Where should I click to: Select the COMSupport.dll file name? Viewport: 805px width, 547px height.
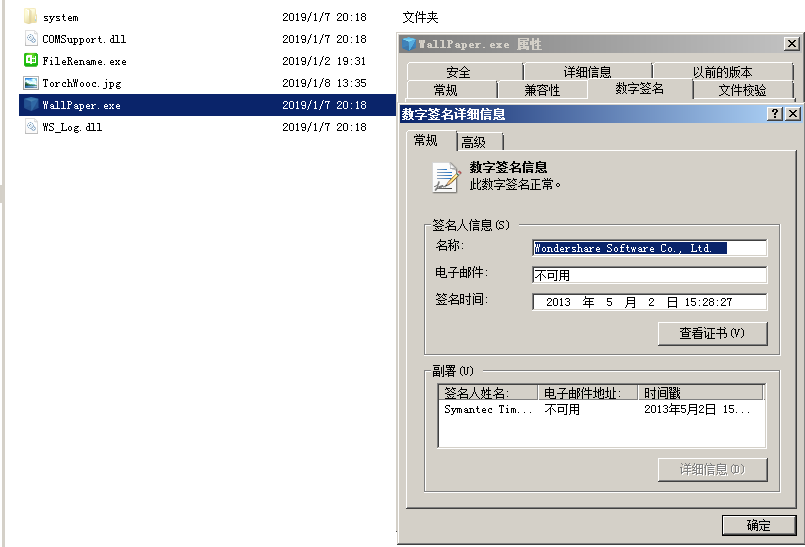pos(84,39)
